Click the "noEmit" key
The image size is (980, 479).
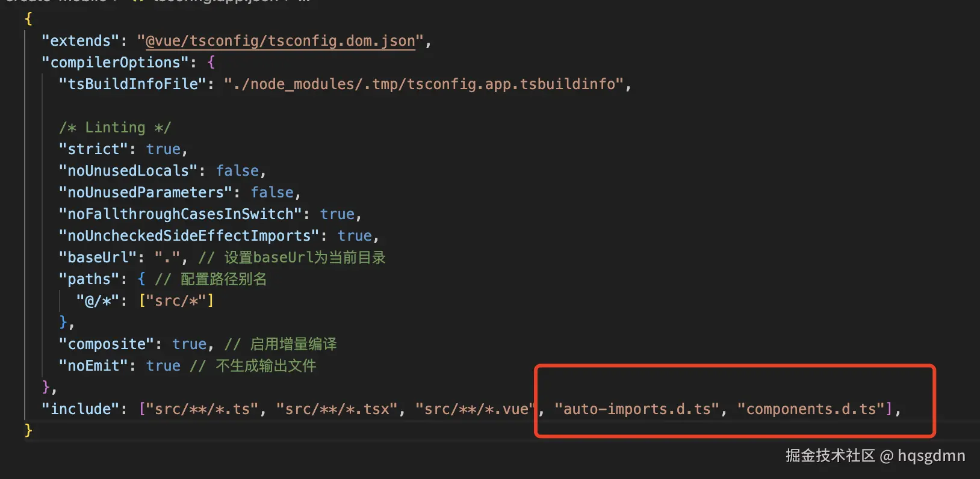point(93,366)
